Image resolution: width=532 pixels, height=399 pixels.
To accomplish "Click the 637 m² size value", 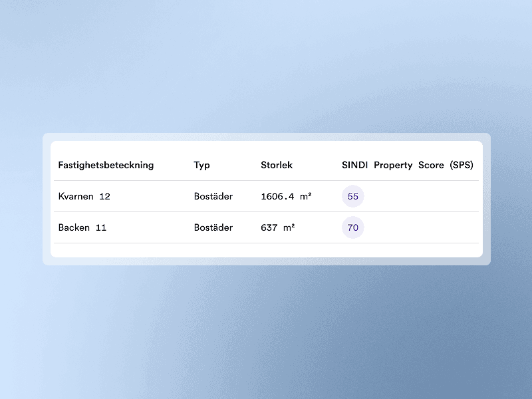I will [279, 227].
